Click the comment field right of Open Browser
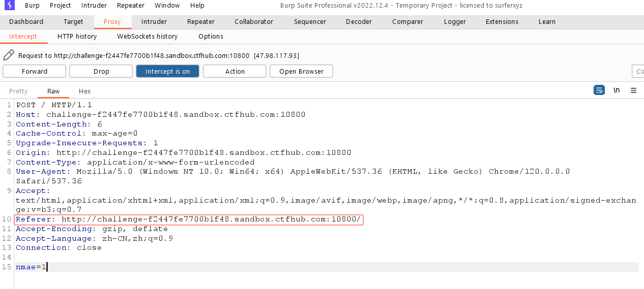Viewport: 644px width, 289px height. (x=638, y=71)
